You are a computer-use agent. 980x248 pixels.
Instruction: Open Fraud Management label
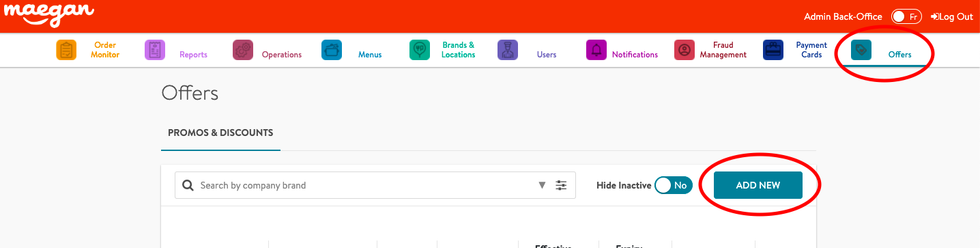(x=723, y=50)
